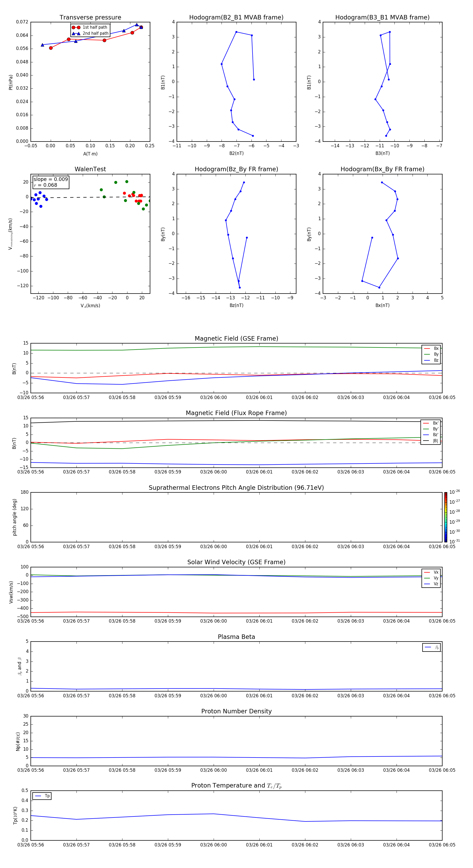Click the 'Bx(nT)' x-axis label
473x868 pixels.
coord(382,305)
